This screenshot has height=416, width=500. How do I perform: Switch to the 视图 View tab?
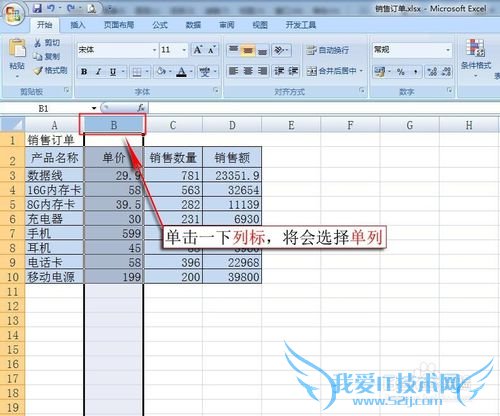260,25
